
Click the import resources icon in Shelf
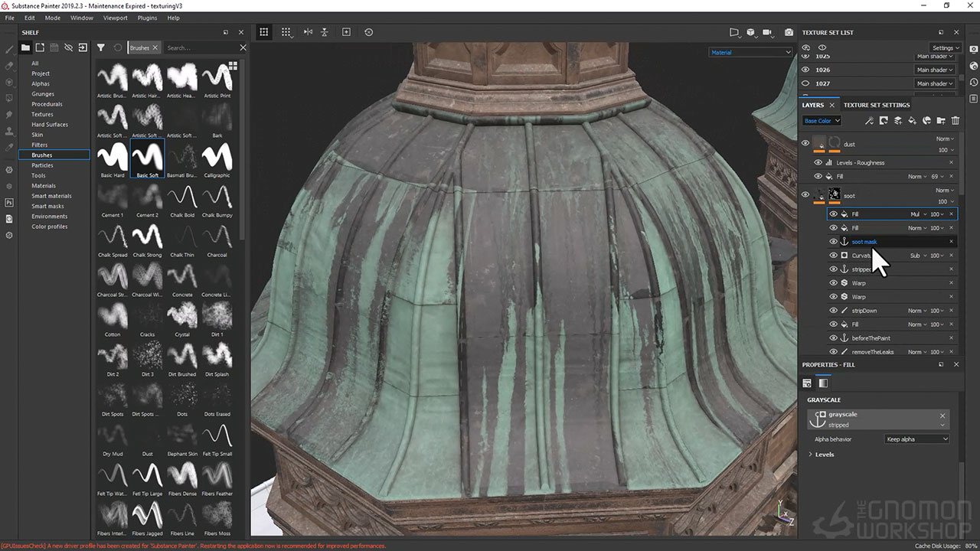pos(83,47)
